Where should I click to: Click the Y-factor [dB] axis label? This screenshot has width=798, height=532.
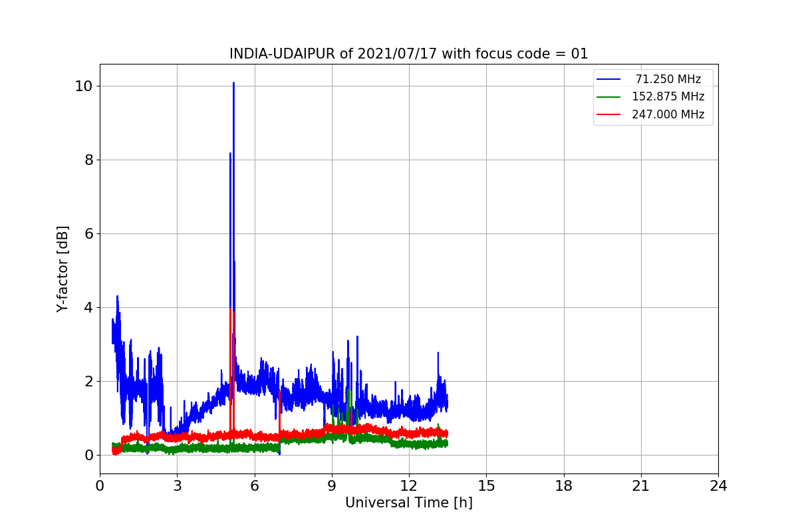tap(63, 269)
